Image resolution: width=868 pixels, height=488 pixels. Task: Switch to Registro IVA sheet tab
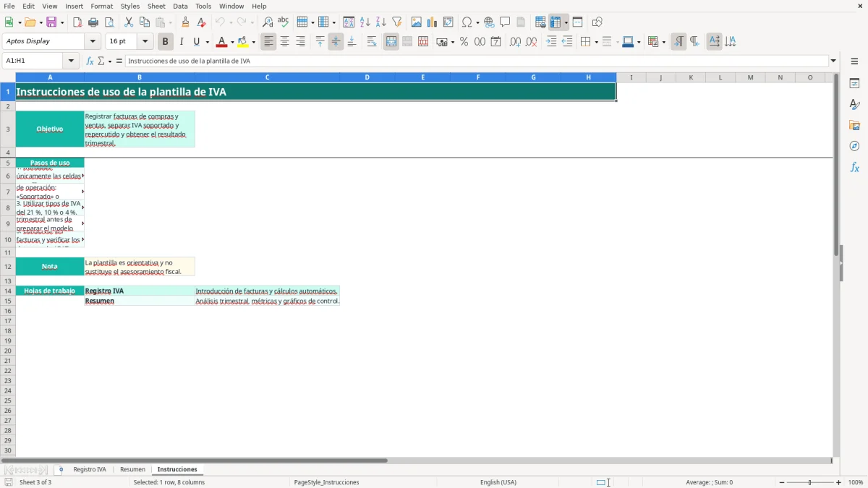(x=90, y=470)
